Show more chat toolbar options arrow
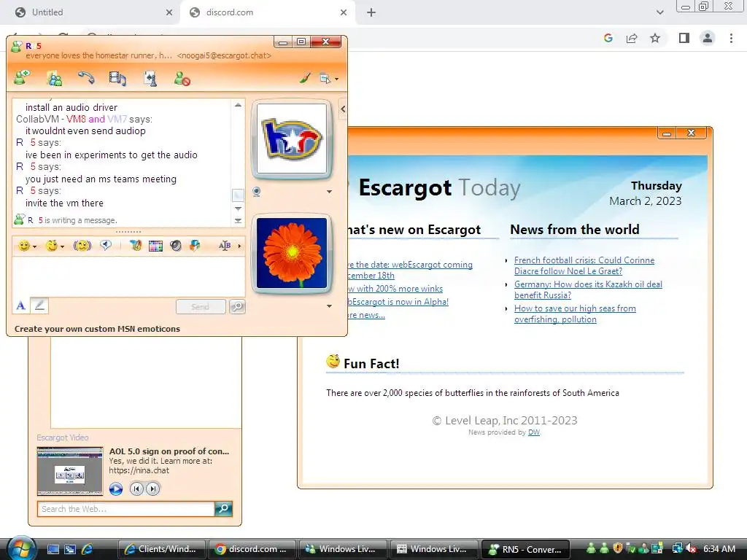 (x=239, y=246)
